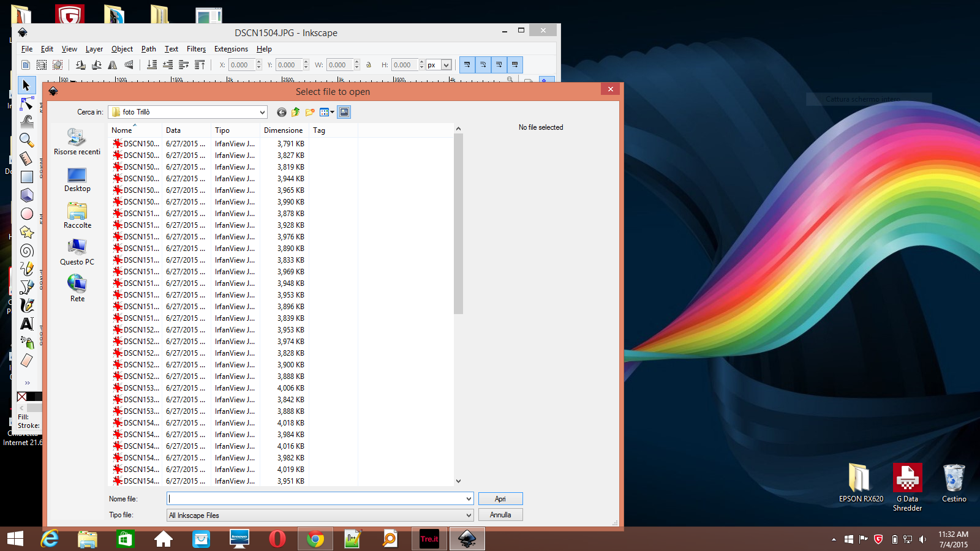
Task: Create a new folder in the dialog
Action: tap(310, 112)
